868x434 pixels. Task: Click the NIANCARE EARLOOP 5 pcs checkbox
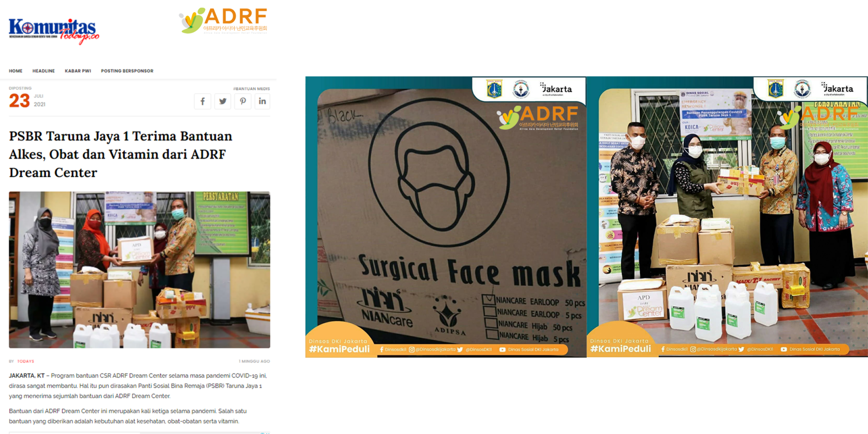click(x=490, y=311)
